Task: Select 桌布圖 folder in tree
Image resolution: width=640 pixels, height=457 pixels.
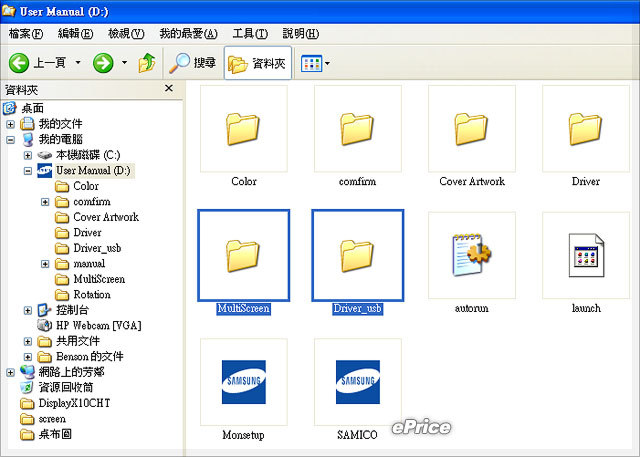Action: click(x=55, y=434)
